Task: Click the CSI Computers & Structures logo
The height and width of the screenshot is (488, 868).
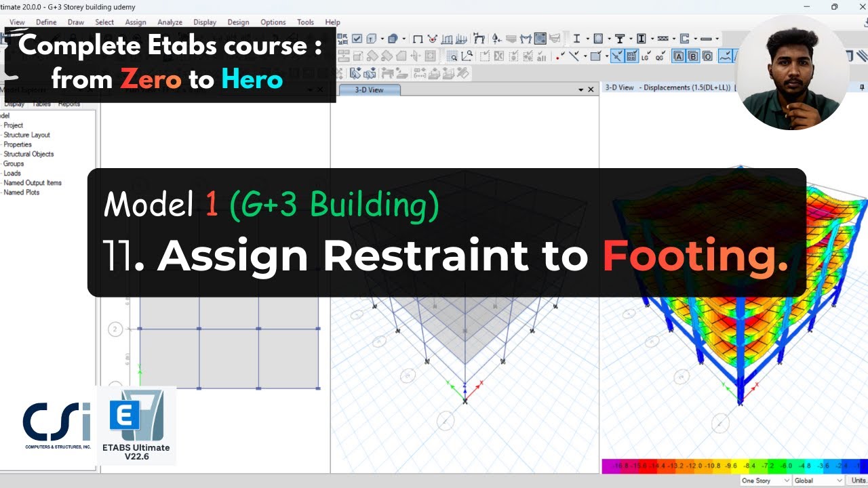Action: click(x=57, y=426)
